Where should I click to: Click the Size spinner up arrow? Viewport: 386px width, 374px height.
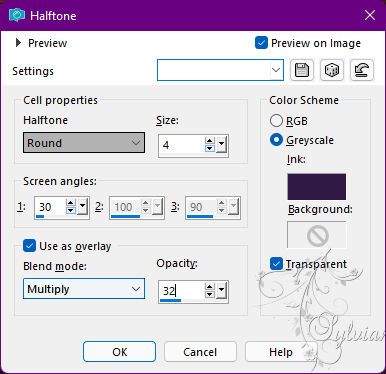pos(210,141)
